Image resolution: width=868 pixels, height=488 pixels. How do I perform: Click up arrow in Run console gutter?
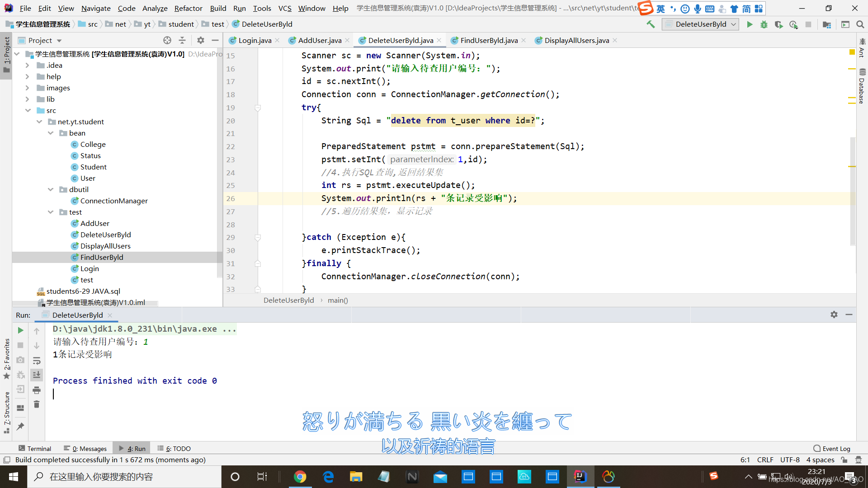pyautogui.click(x=37, y=331)
